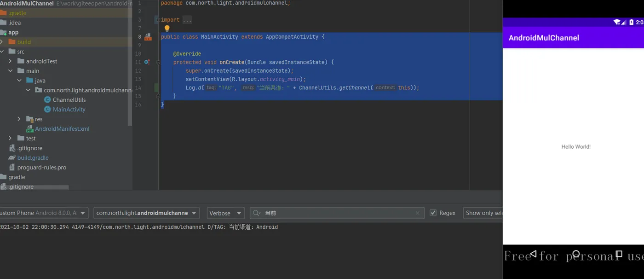644x279 pixels.
Task: Open the Verbose log level dropdown
Action: pyautogui.click(x=225, y=213)
